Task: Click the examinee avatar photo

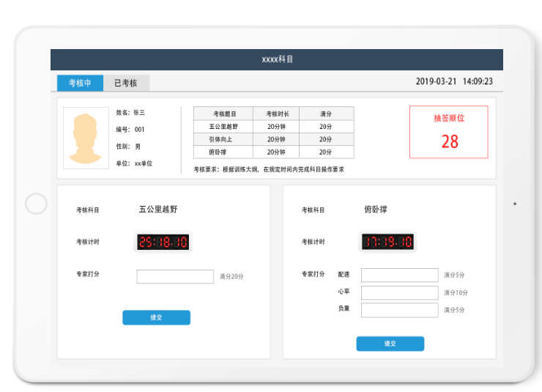Action: click(x=86, y=138)
